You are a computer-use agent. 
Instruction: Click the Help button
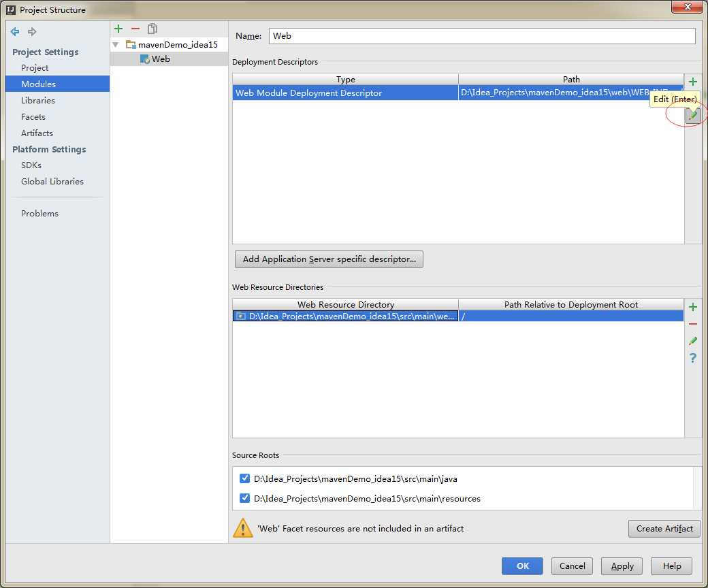tap(671, 566)
